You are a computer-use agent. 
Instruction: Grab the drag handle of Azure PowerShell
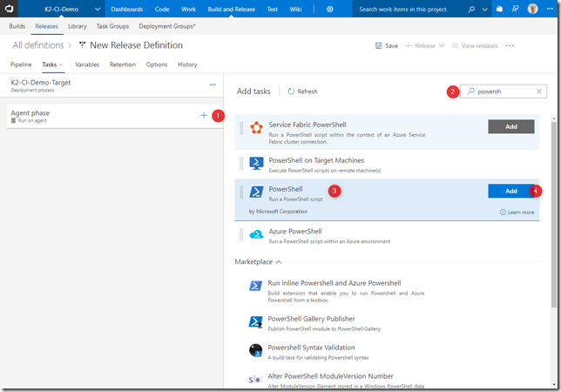241,234
